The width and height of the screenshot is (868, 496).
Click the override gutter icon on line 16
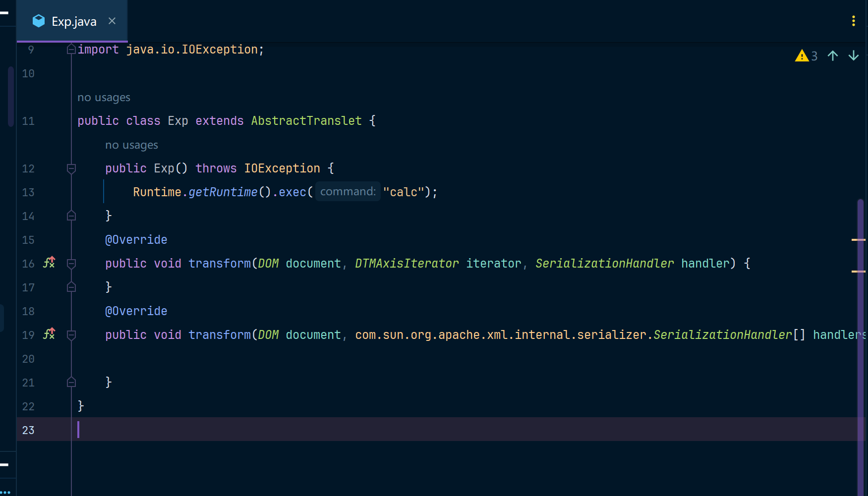pyautogui.click(x=49, y=263)
